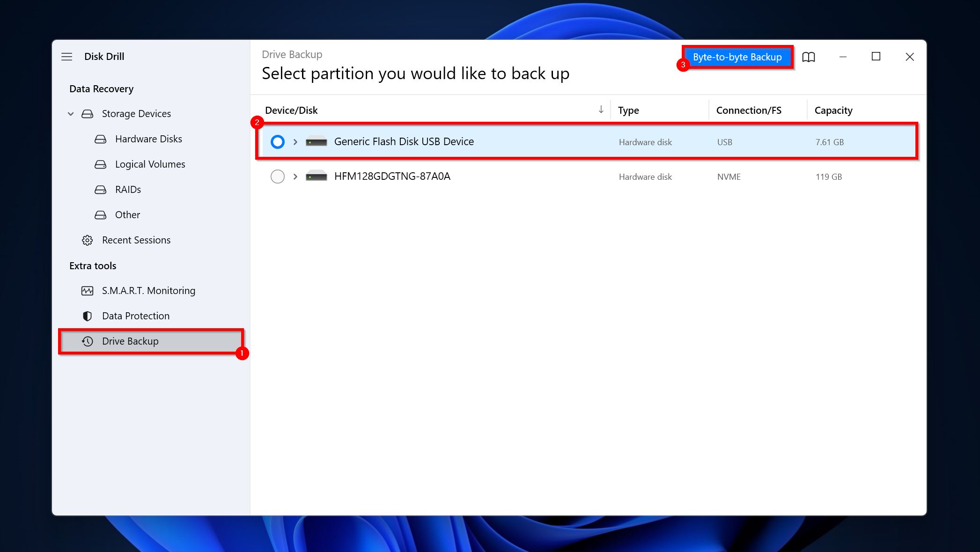980x552 pixels.
Task: Select the Generic Flash Disk USB radio button
Action: 277,141
